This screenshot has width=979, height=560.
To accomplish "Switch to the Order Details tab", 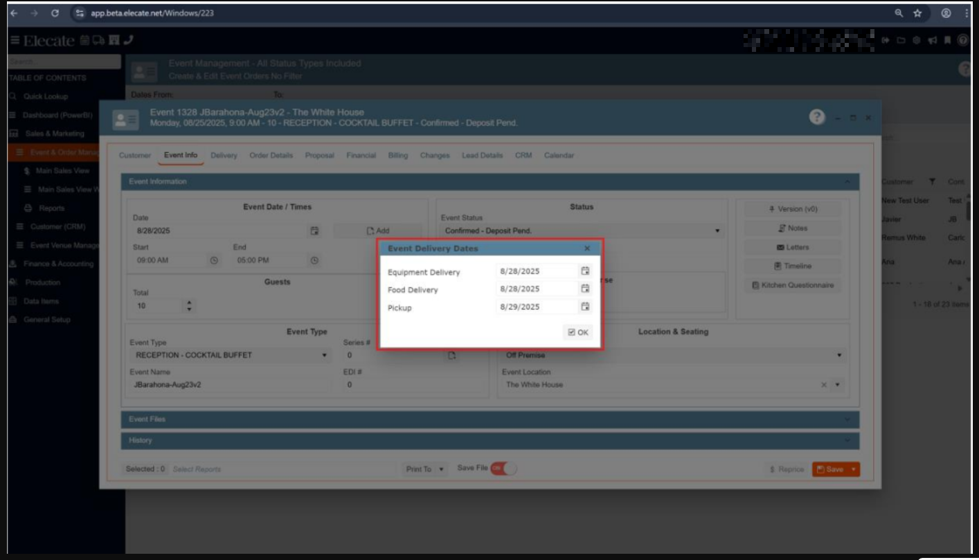I will pos(271,156).
